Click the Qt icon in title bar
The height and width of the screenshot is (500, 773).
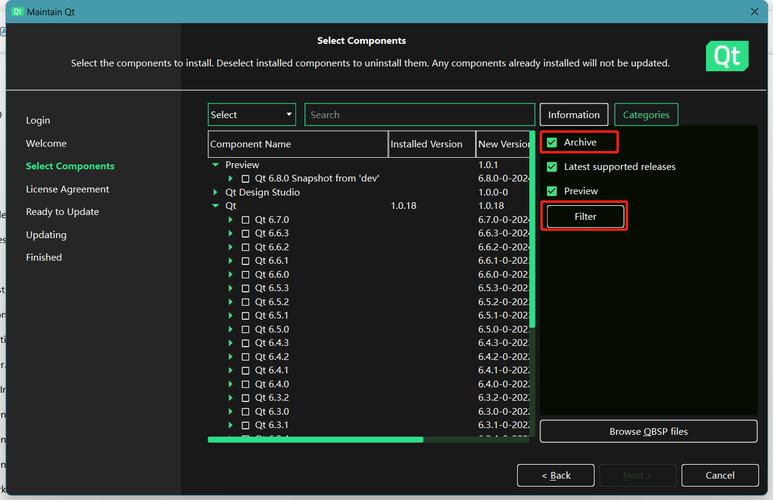pos(17,11)
